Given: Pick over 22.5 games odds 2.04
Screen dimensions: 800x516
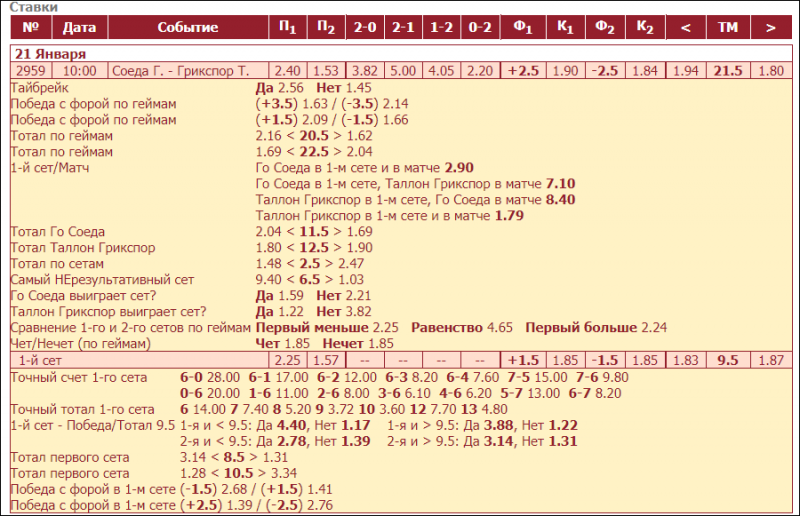Looking at the screenshot, I should [x=360, y=152].
